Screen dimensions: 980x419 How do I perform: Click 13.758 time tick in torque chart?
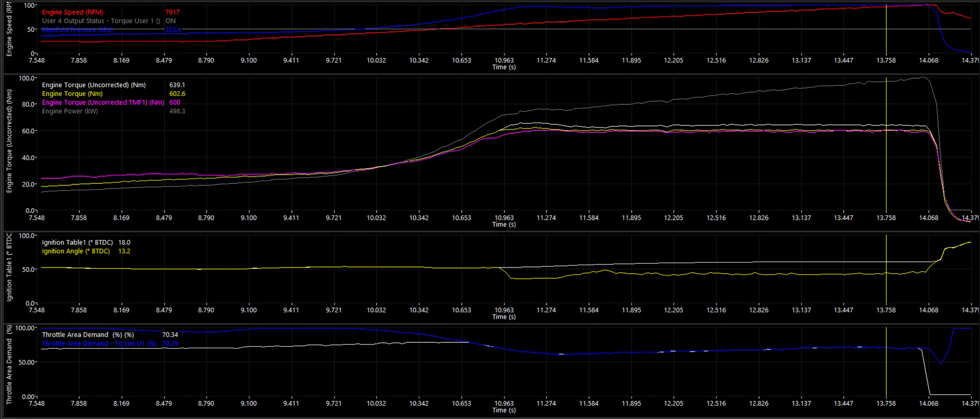pos(886,218)
